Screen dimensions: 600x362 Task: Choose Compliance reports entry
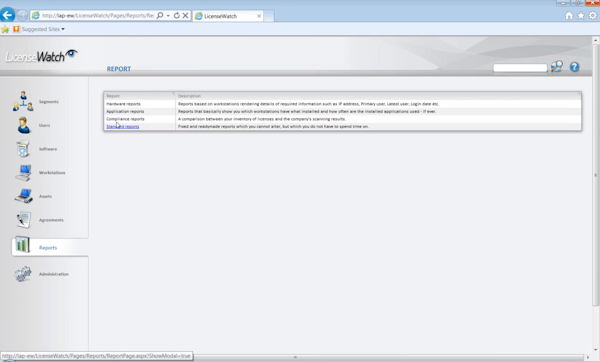[125, 119]
